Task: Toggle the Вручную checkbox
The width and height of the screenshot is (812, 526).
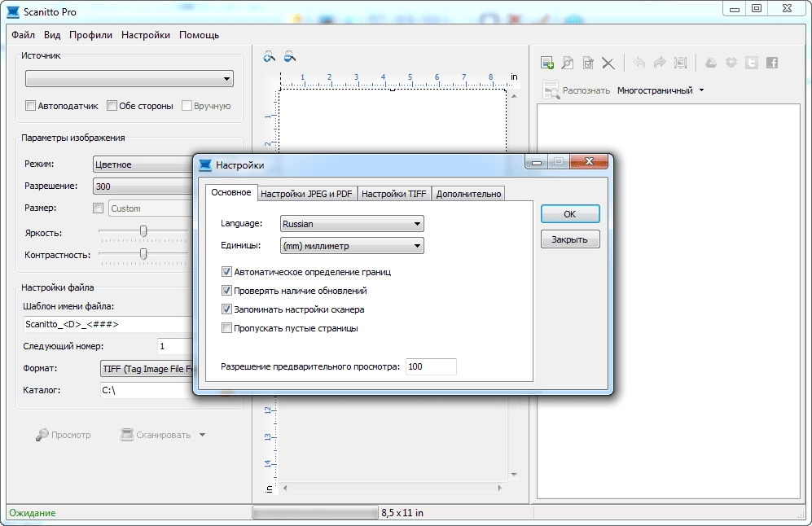Action: coord(187,106)
